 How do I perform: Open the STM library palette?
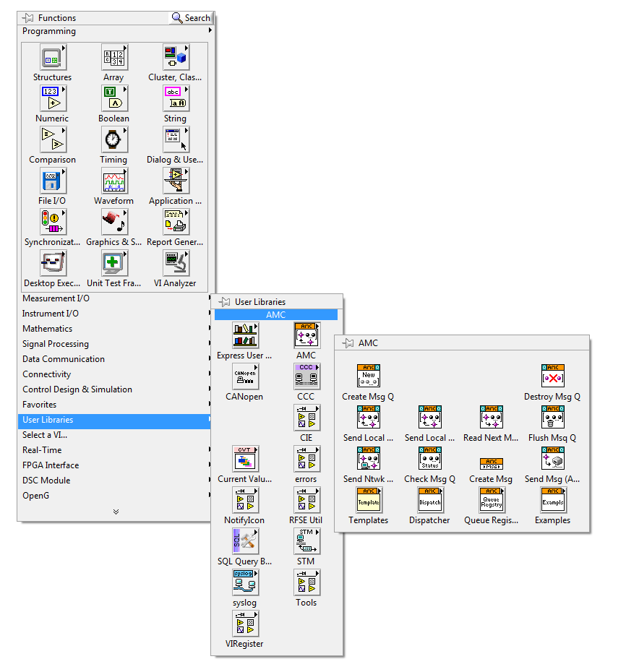pos(306,541)
